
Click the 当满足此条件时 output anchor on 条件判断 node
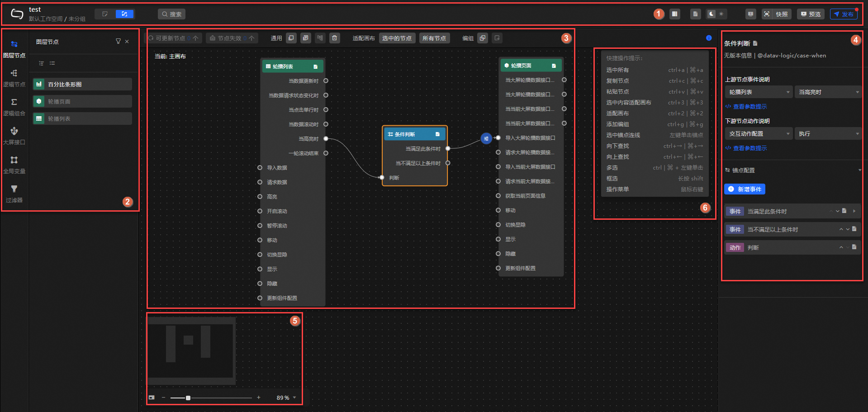[448, 148]
